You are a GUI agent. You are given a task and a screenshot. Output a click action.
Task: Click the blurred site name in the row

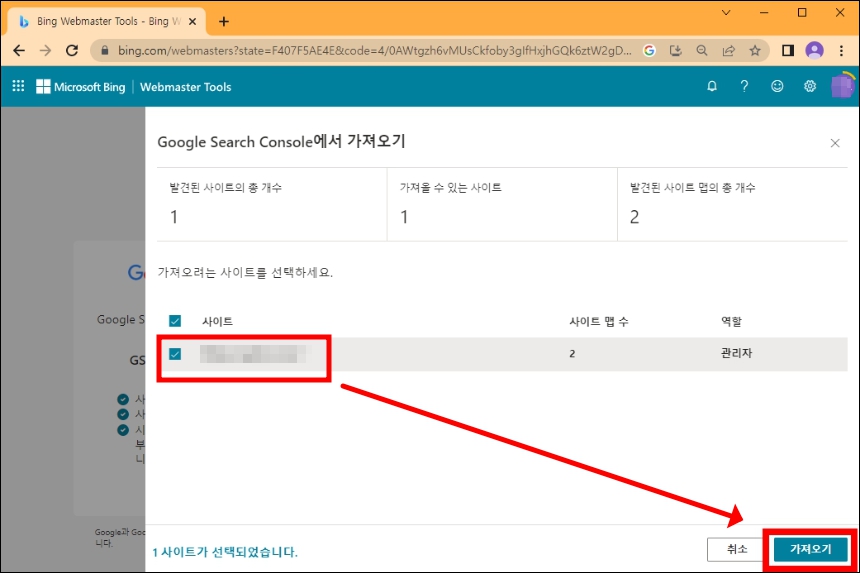coord(254,354)
